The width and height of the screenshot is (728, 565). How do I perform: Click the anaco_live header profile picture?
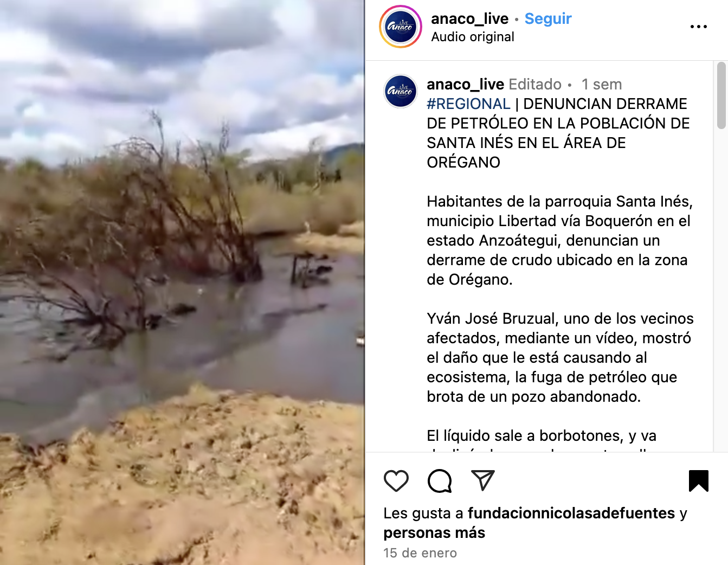401,27
